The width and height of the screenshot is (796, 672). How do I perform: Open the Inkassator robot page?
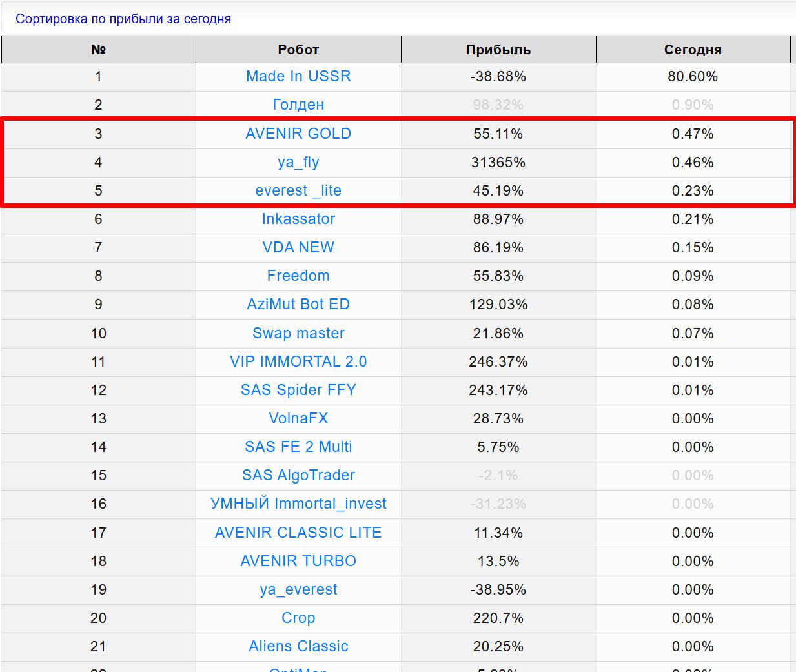tap(298, 219)
